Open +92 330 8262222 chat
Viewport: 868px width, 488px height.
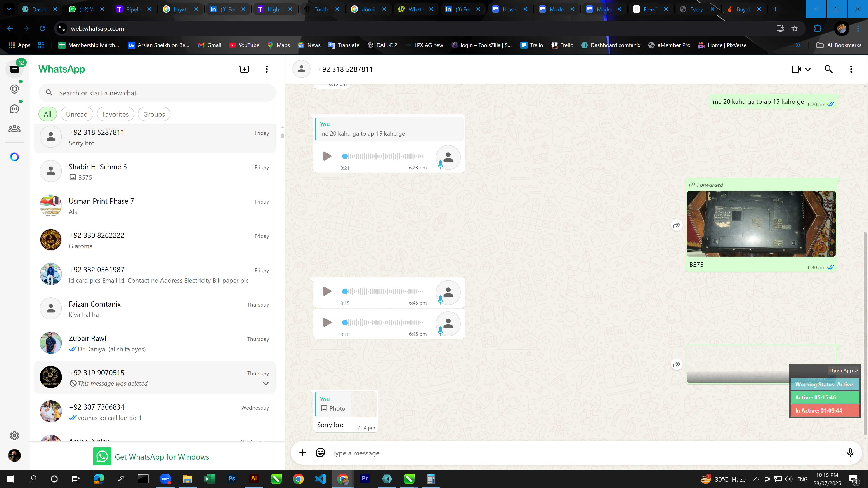(x=155, y=240)
